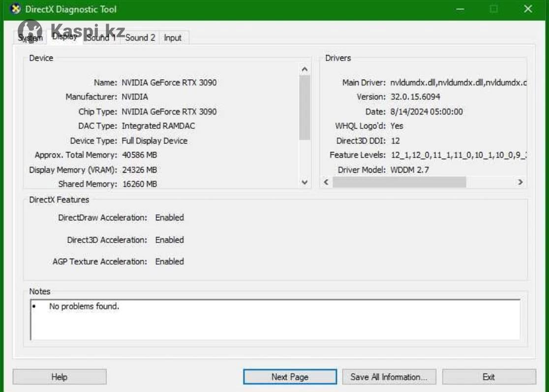Click the Integrated RAMDAC value
549x392 pixels.
click(x=158, y=126)
